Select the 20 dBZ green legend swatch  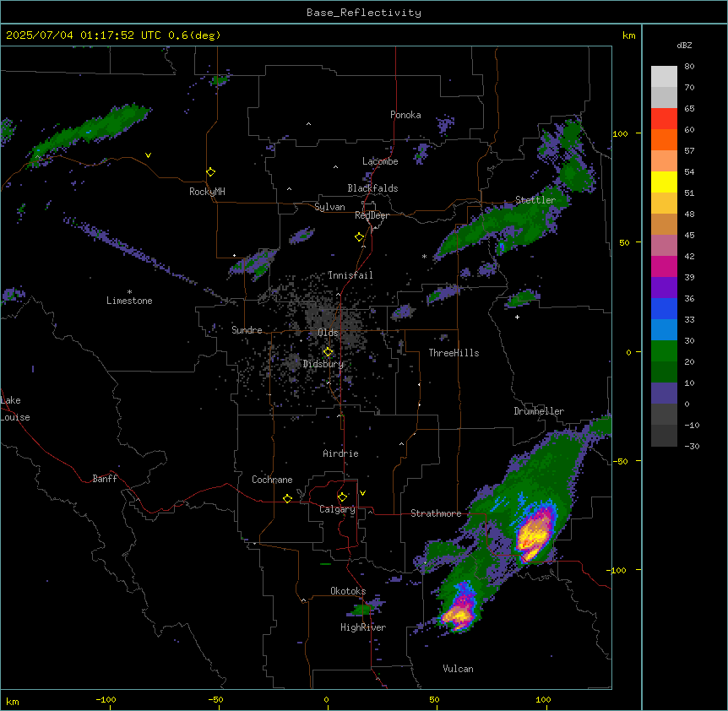[664, 351]
